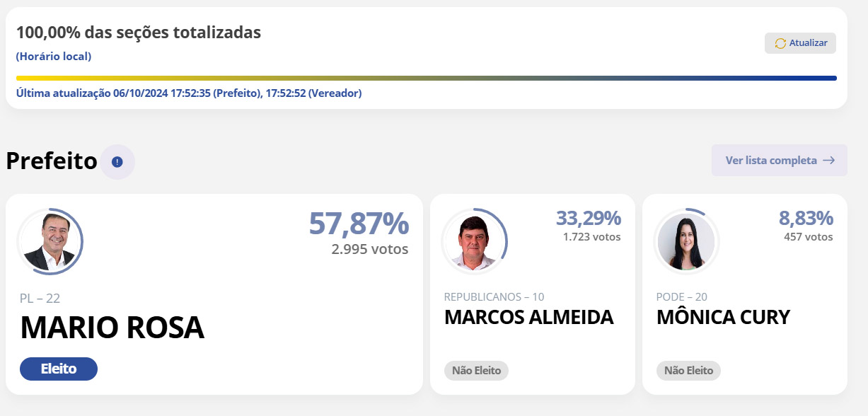This screenshot has width=868, height=416.
Task: Open Mario Rosa's candidate photo
Action: coord(50,241)
